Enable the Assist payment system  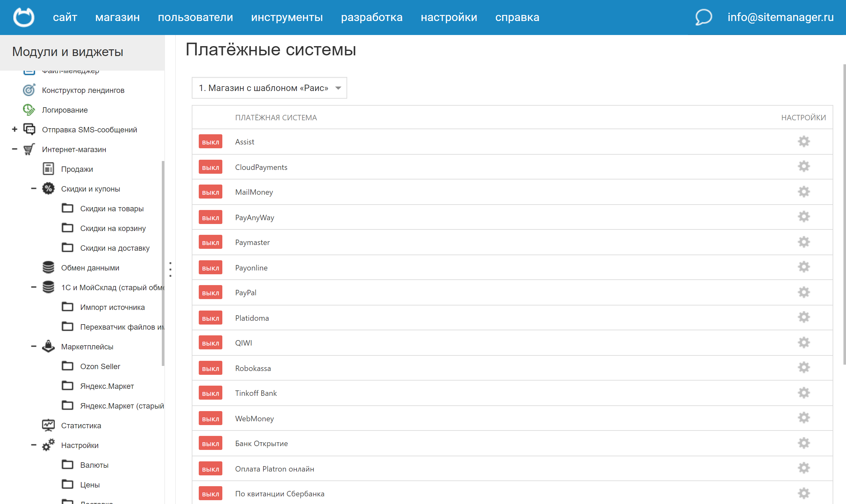[210, 141]
